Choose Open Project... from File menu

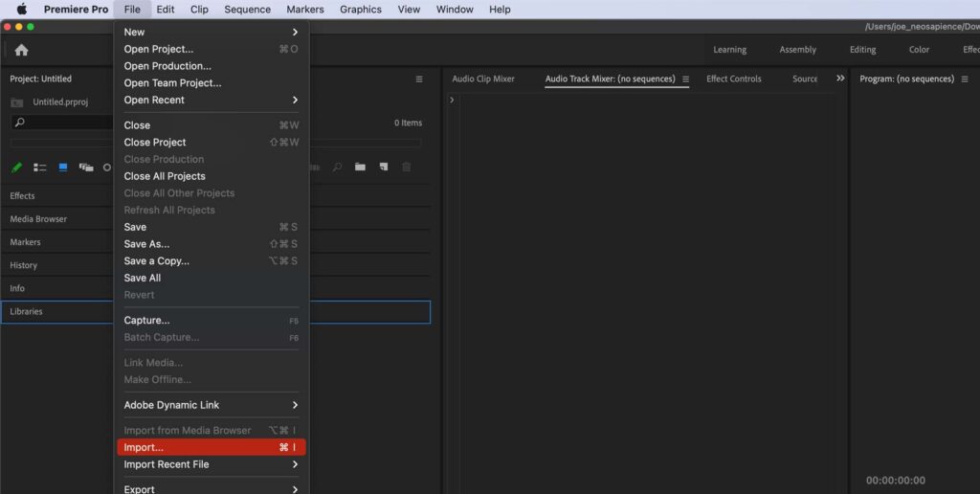(212, 49)
